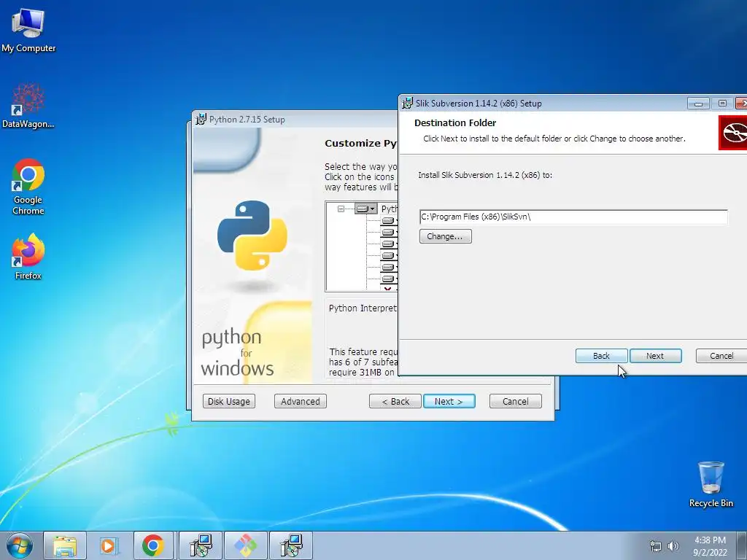747x560 pixels.
Task: Check the network status tray icon
Action: click(x=656, y=546)
